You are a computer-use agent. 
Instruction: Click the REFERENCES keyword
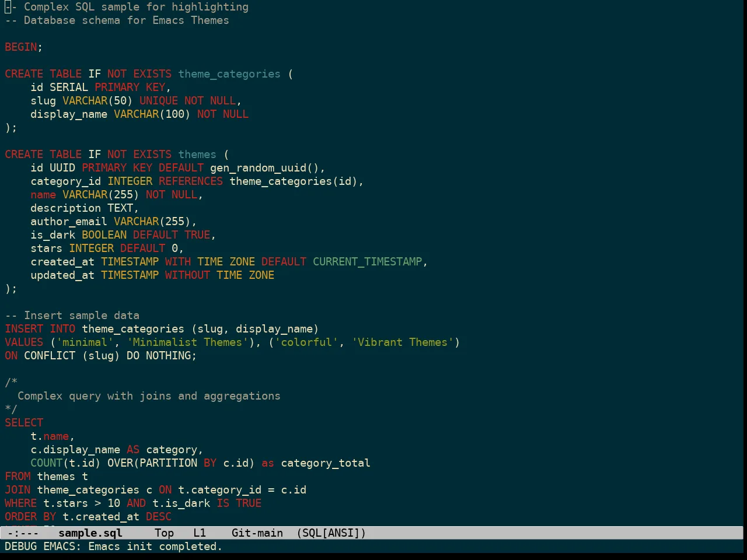[191, 181]
